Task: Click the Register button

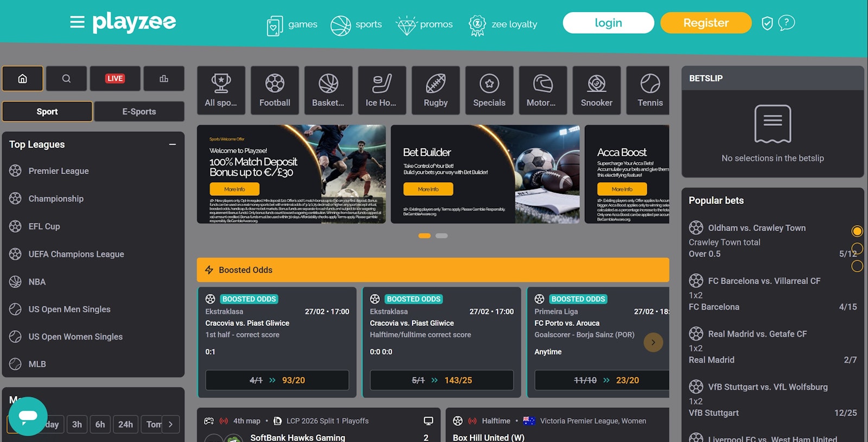Action: (x=706, y=23)
